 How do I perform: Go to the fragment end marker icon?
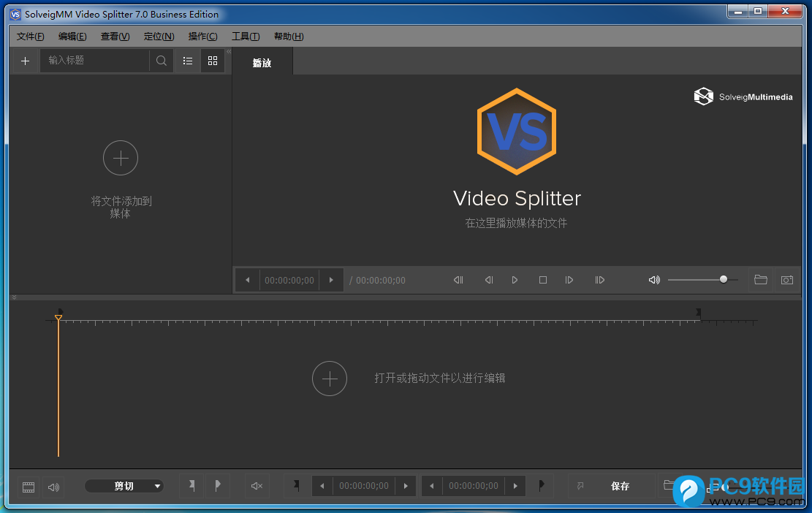click(x=541, y=486)
